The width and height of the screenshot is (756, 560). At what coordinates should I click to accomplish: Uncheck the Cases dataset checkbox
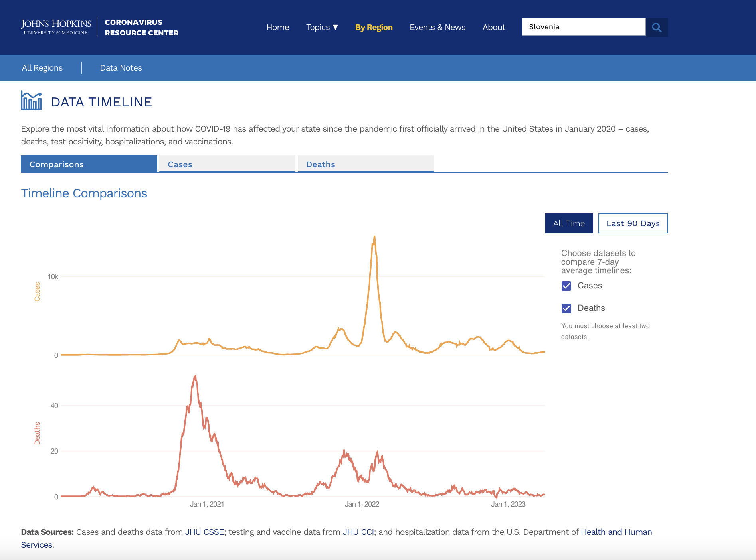[566, 286]
